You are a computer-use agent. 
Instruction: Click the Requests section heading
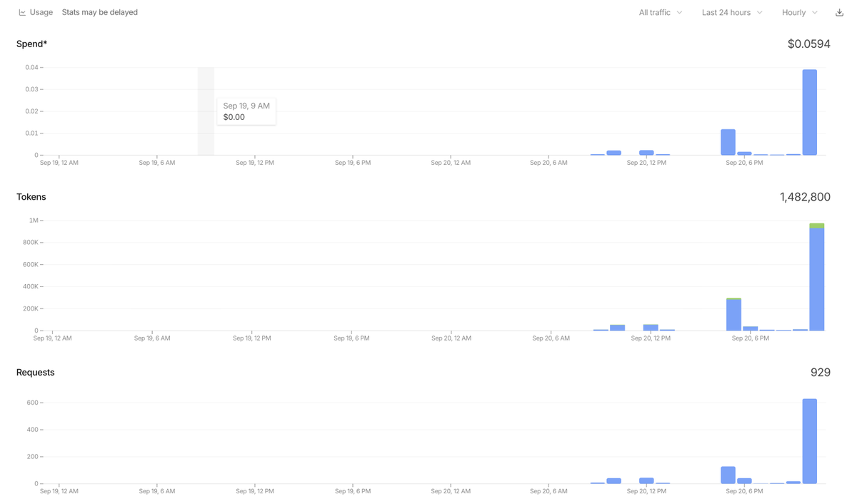click(36, 373)
